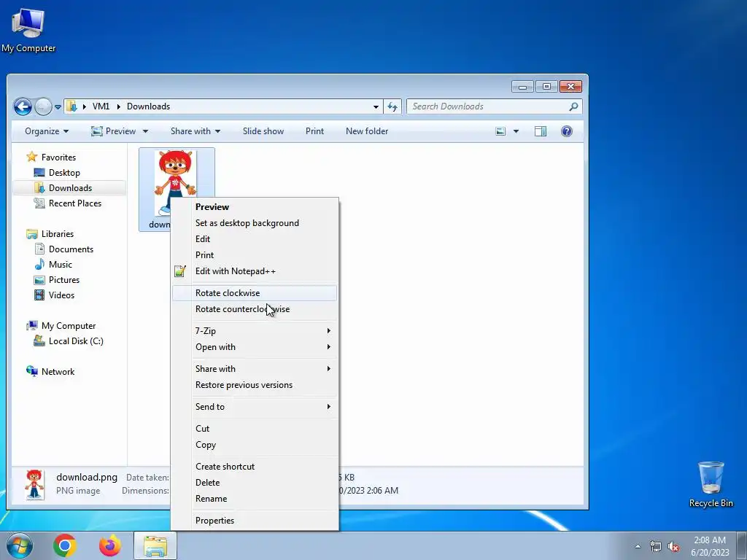Click the muted volume tray icon

(673, 546)
